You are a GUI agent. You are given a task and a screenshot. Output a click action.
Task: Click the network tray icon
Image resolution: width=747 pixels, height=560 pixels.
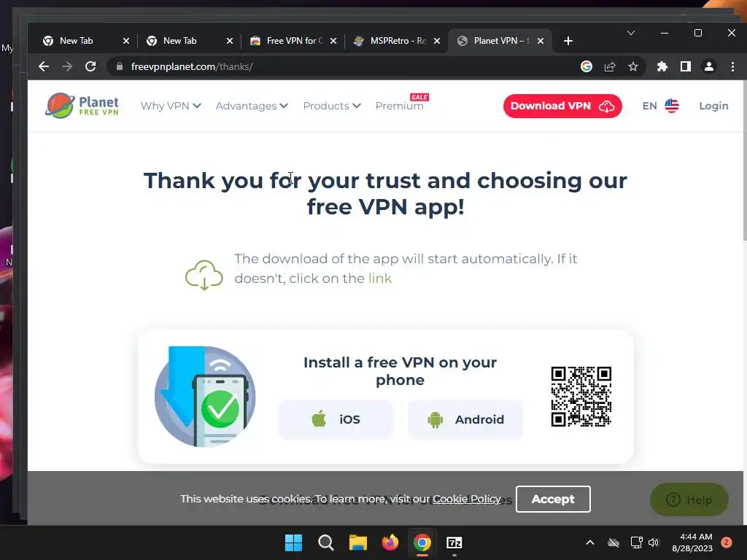click(636, 542)
